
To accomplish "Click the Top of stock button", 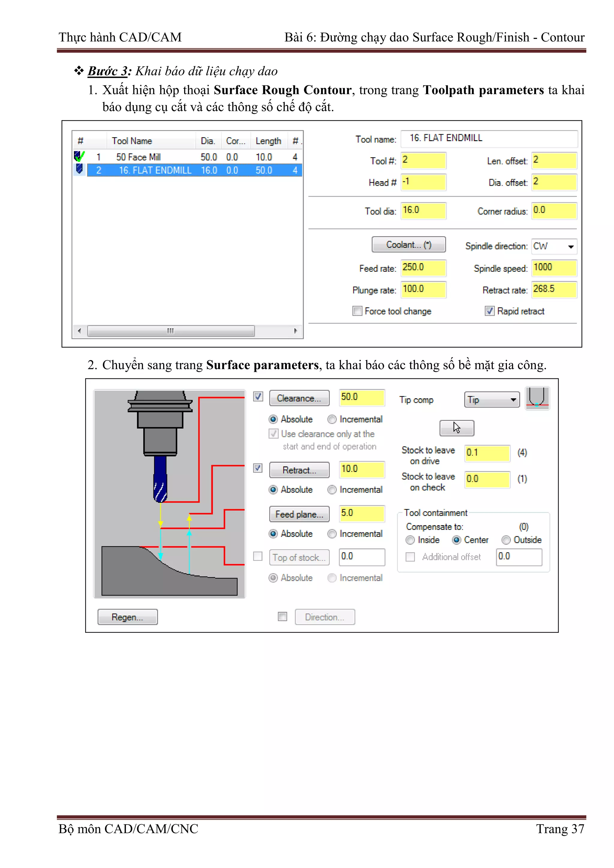I will coord(299,558).
